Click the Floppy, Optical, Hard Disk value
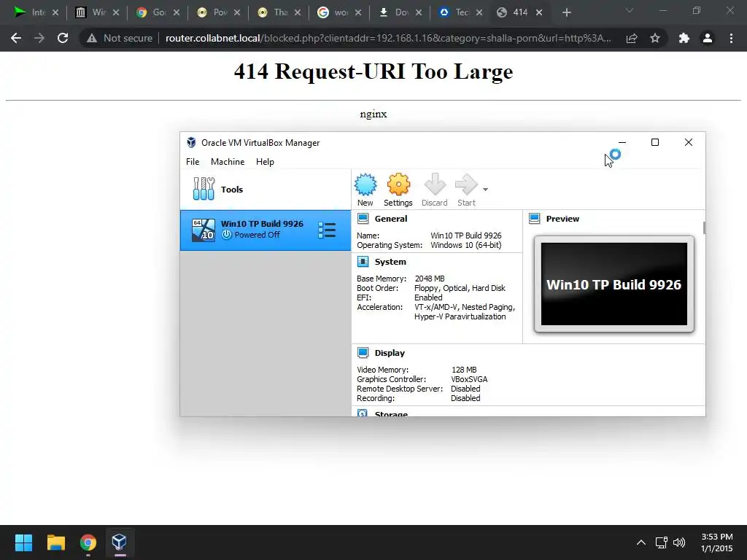Screen dimensions: 747x560 tap(460, 288)
